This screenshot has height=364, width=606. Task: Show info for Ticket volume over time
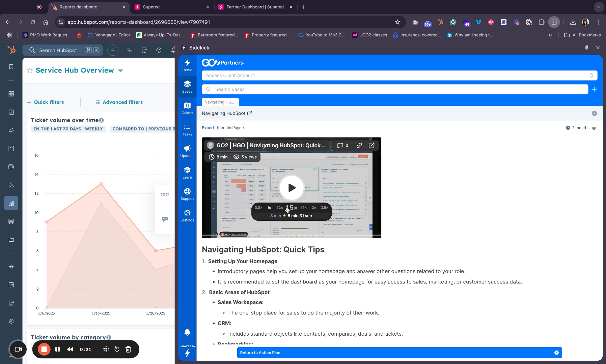coord(102,120)
